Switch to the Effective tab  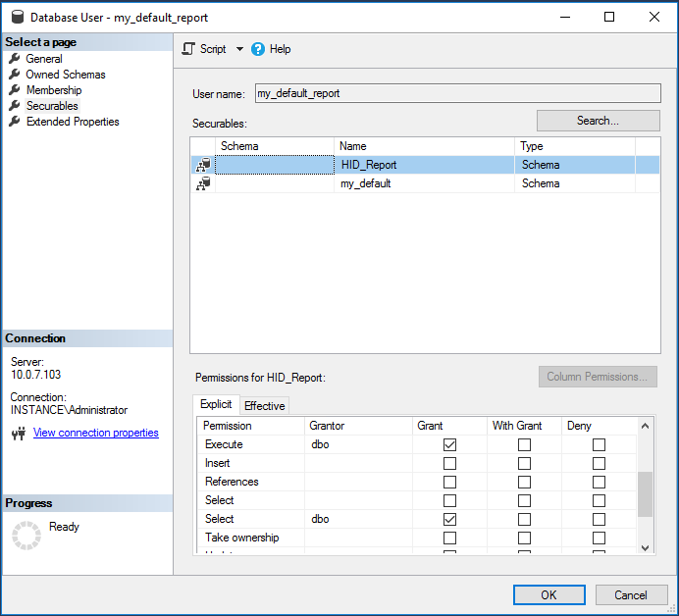coord(264,406)
